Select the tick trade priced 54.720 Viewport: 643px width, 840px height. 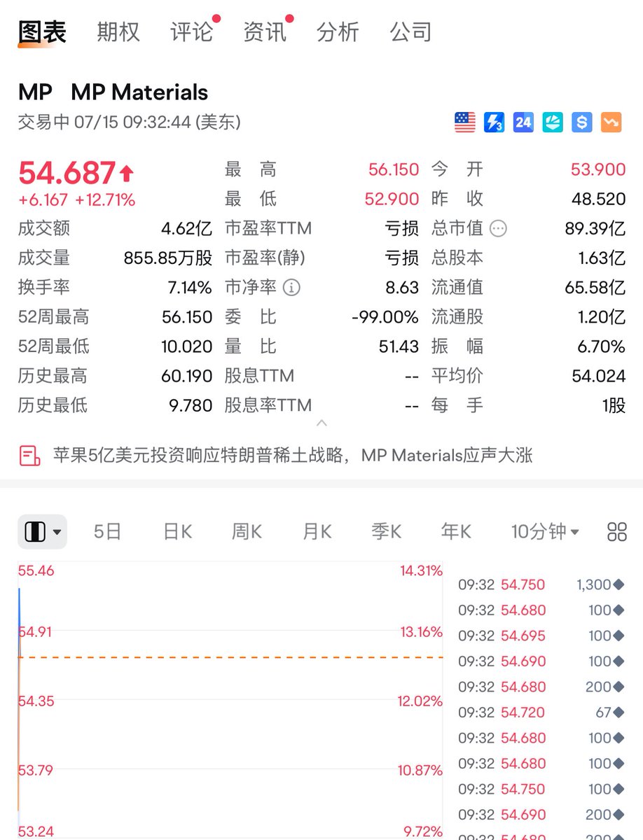(541, 713)
